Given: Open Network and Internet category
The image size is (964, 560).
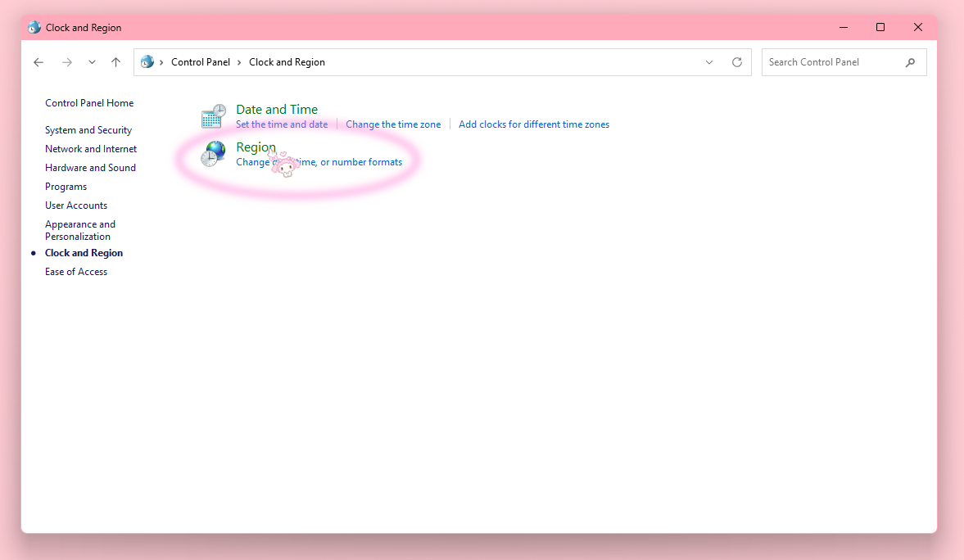Looking at the screenshot, I should [91, 149].
